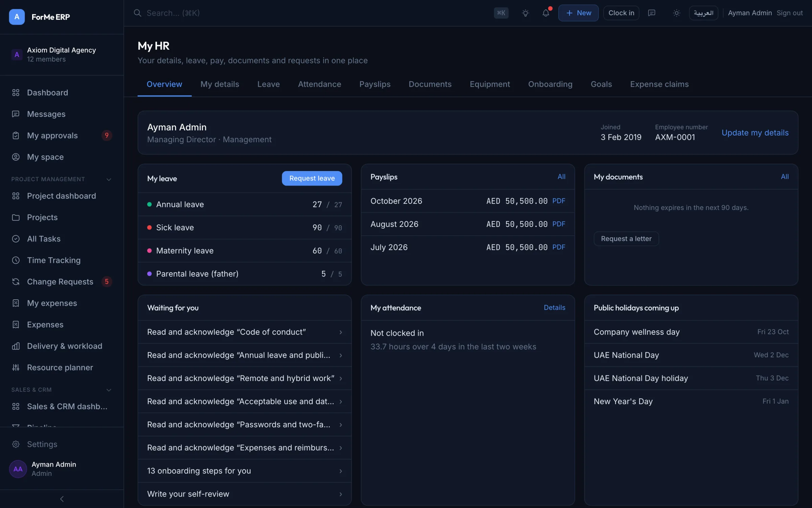Screen dimensions: 812x508
Task: Open the Dashboard grid icon in sidebar
Action: coord(16,92)
